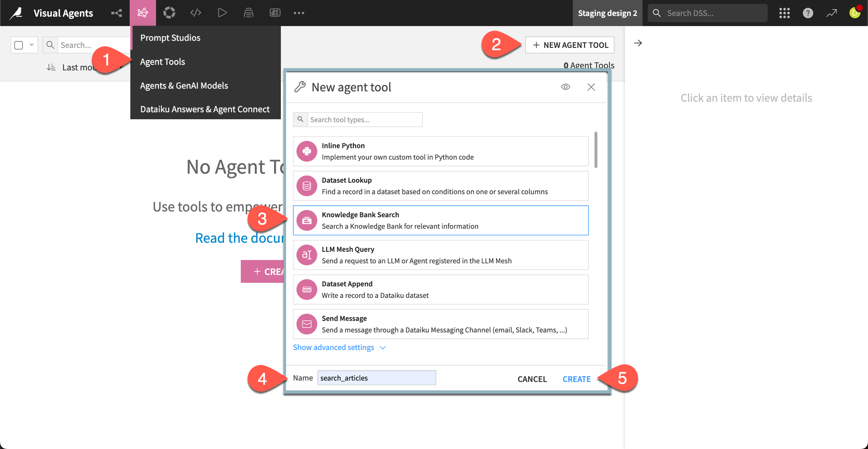The width and height of the screenshot is (868, 449).
Task: Collapse the right details panel arrow
Action: point(638,43)
